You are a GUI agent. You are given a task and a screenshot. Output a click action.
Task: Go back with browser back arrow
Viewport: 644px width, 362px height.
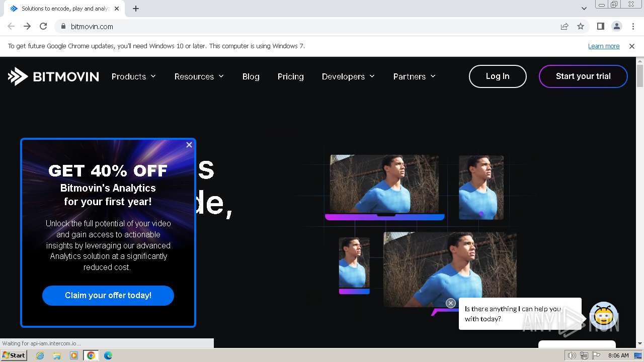11,27
